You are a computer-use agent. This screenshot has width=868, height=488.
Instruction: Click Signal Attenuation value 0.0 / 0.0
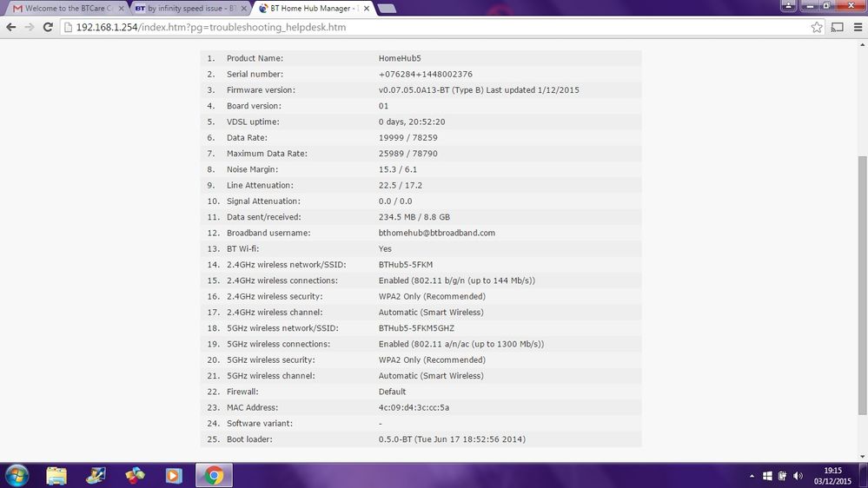tap(395, 201)
